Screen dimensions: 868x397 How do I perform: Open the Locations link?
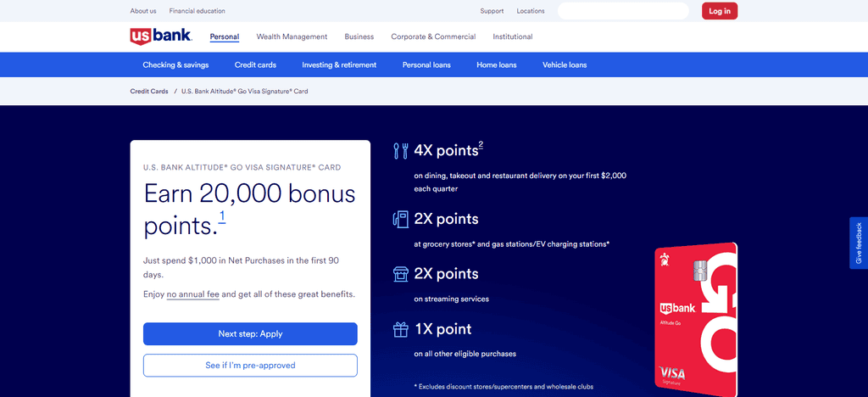(531, 11)
